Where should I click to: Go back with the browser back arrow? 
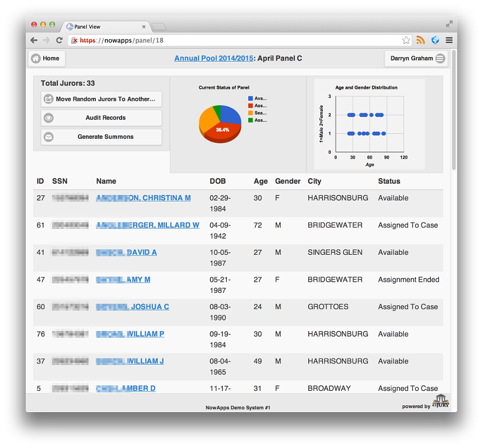click(34, 40)
